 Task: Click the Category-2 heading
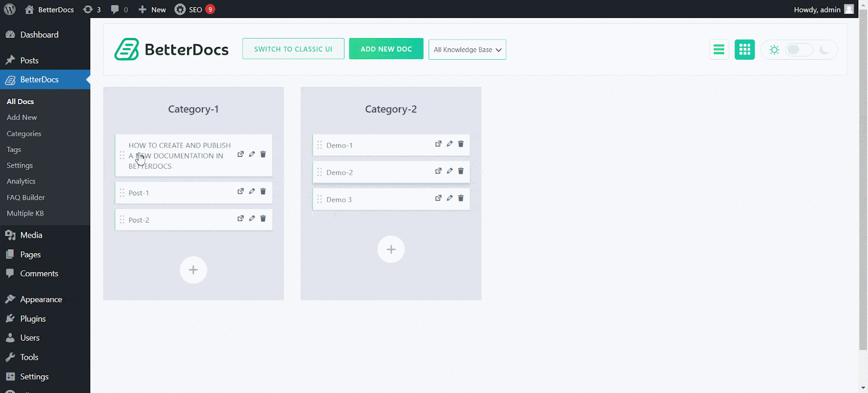tap(391, 109)
